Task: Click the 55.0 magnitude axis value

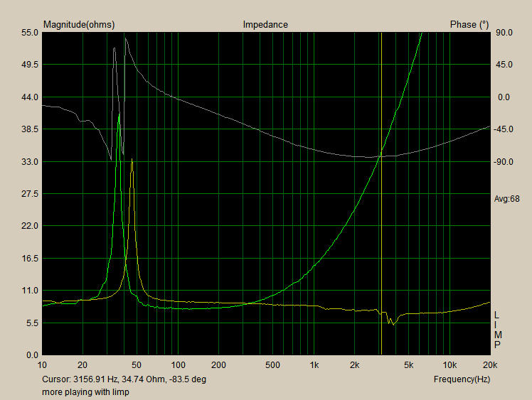Action: (x=30, y=33)
